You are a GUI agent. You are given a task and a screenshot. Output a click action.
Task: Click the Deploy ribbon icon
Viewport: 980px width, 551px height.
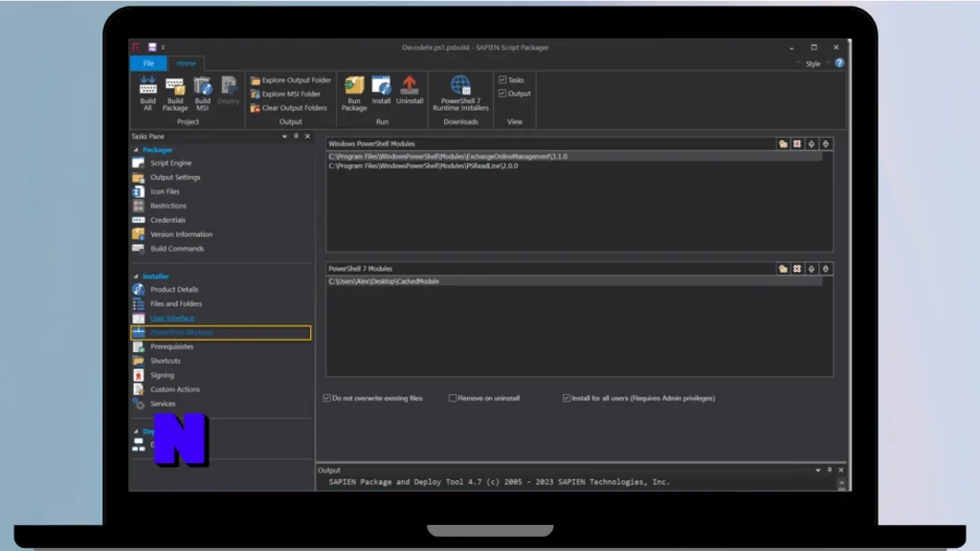click(x=229, y=90)
